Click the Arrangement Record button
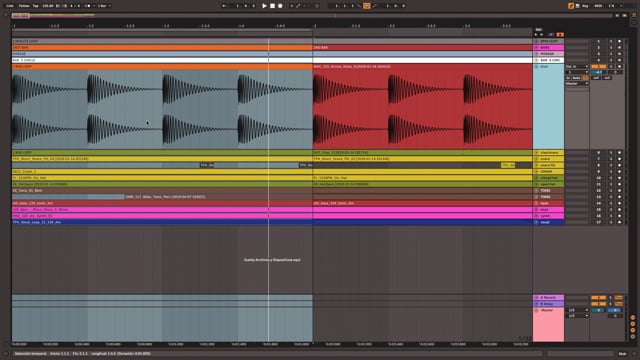The height and width of the screenshot is (360, 640). 280,6
